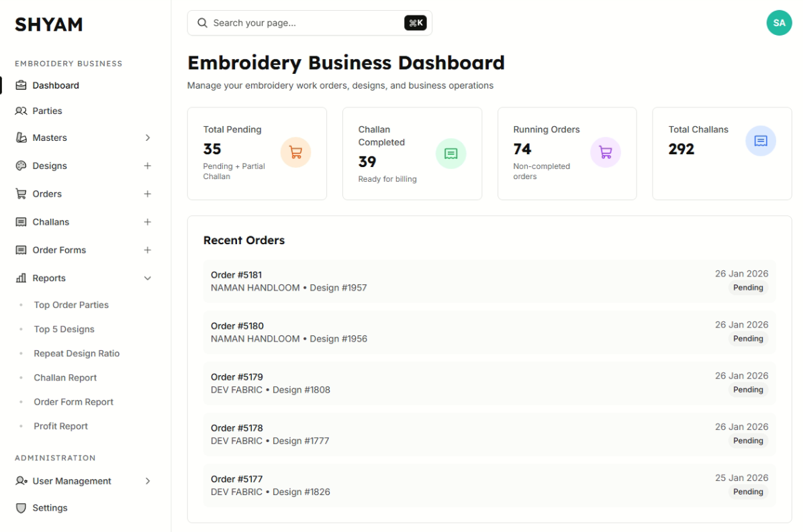Open the Challan Report link
Screen dimensions: 803x532
(65, 378)
